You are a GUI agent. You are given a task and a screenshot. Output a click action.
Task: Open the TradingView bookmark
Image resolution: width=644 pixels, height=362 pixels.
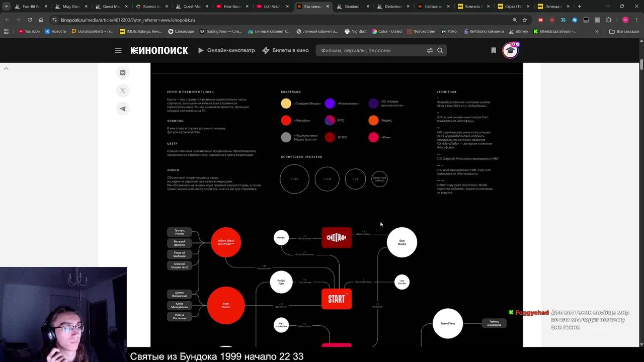click(x=221, y=31)
